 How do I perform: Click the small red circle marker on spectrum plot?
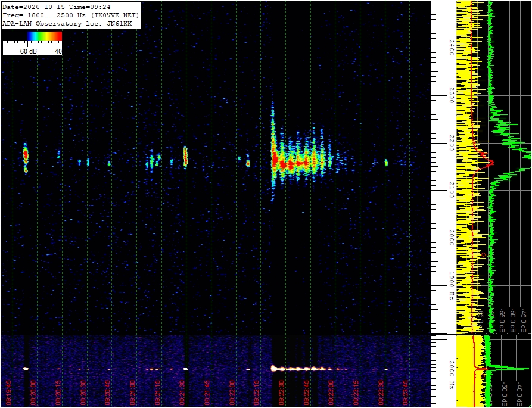(x=484, y=254)
